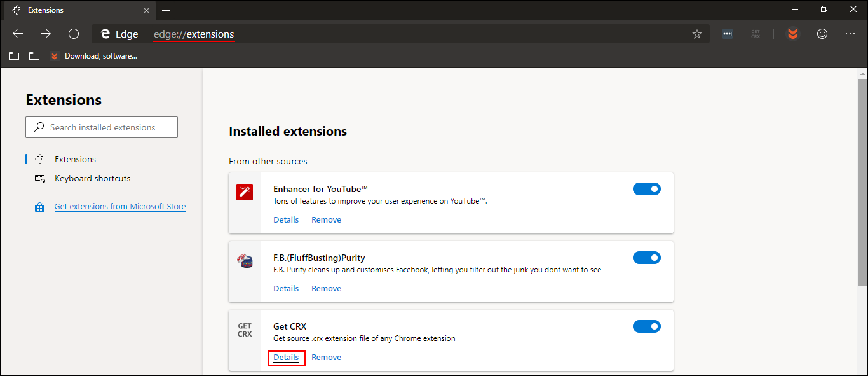Click the forward navigation arrow

pos(46,34)
